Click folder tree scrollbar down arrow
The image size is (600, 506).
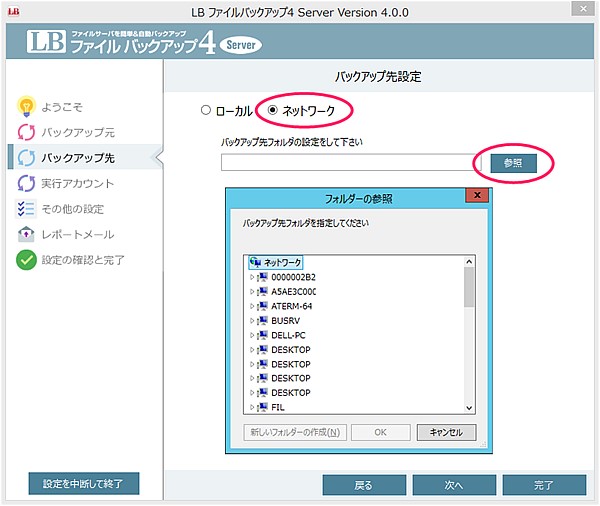pos(469,408)
